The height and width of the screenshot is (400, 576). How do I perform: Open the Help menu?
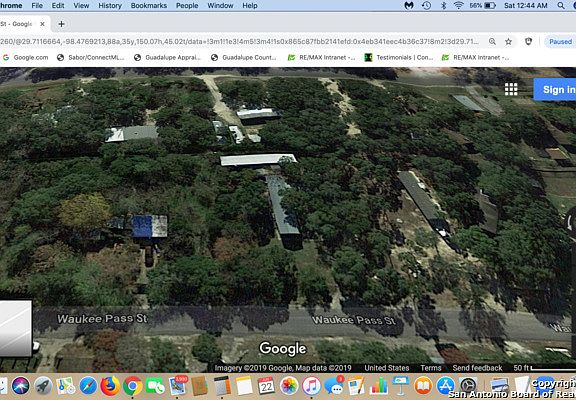(250, 6)
